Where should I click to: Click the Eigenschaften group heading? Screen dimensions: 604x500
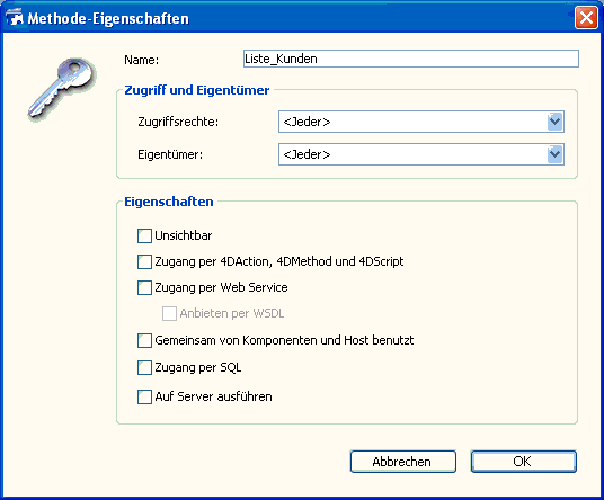[168, 201]
